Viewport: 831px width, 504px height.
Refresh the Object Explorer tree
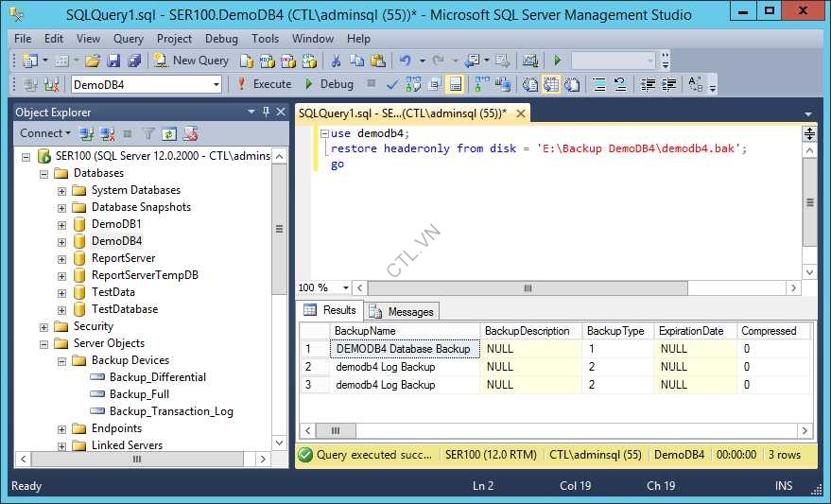[169, 134]
